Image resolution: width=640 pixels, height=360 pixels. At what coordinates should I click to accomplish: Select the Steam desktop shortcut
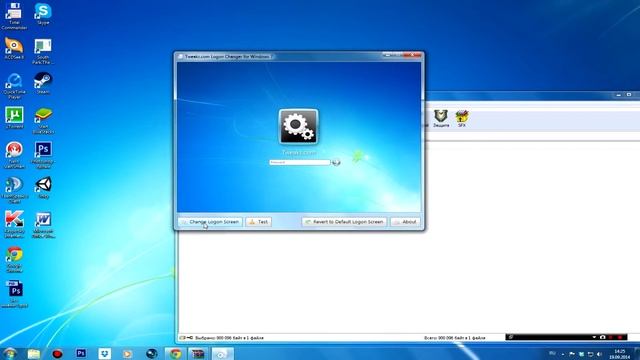[43, 83]
